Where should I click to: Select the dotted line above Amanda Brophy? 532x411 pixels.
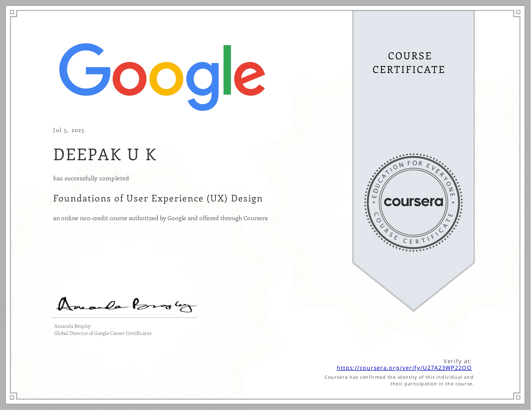coord(124,318)
